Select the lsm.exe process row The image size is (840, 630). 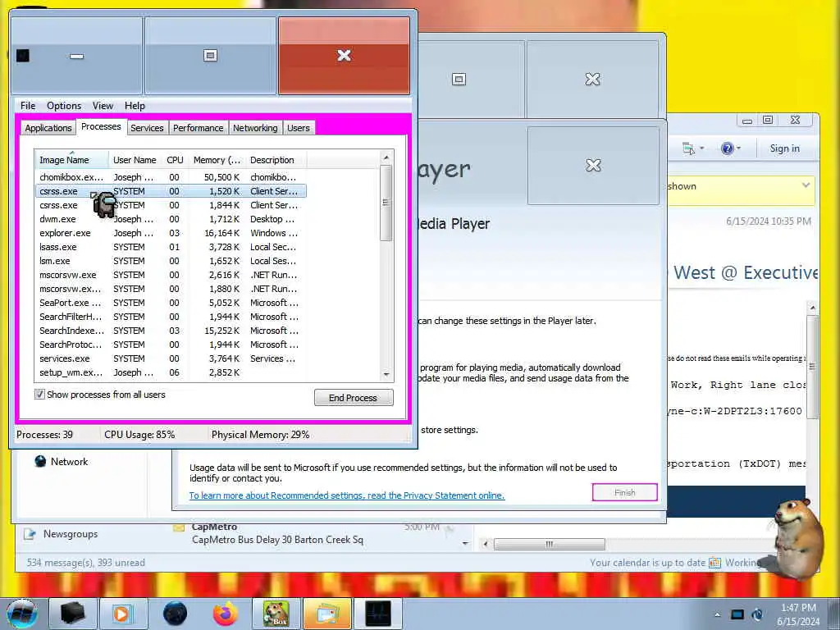coord(171,261)
